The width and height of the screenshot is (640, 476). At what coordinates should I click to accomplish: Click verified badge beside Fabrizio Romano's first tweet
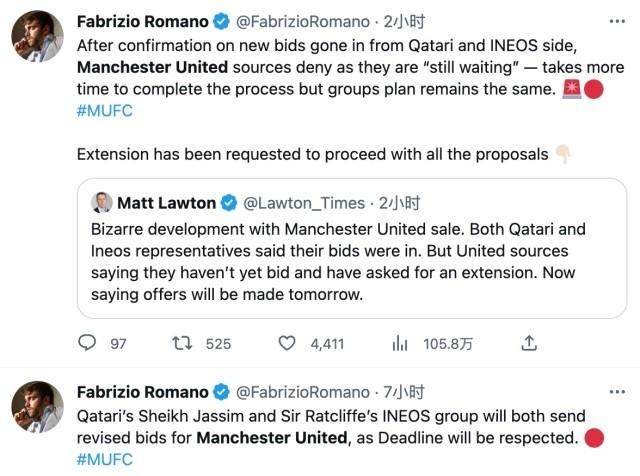(x=220, y=22)
